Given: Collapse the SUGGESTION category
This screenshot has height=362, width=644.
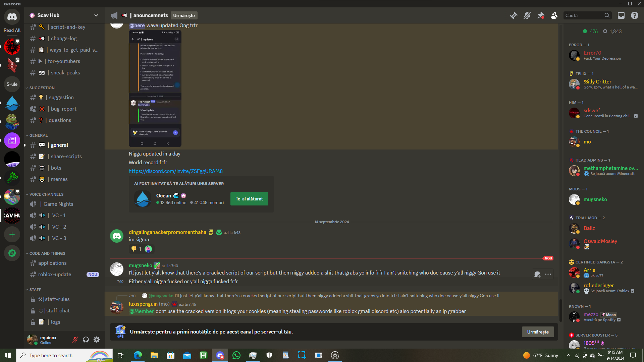Looking at the screenshot, I should pos(42,88).
